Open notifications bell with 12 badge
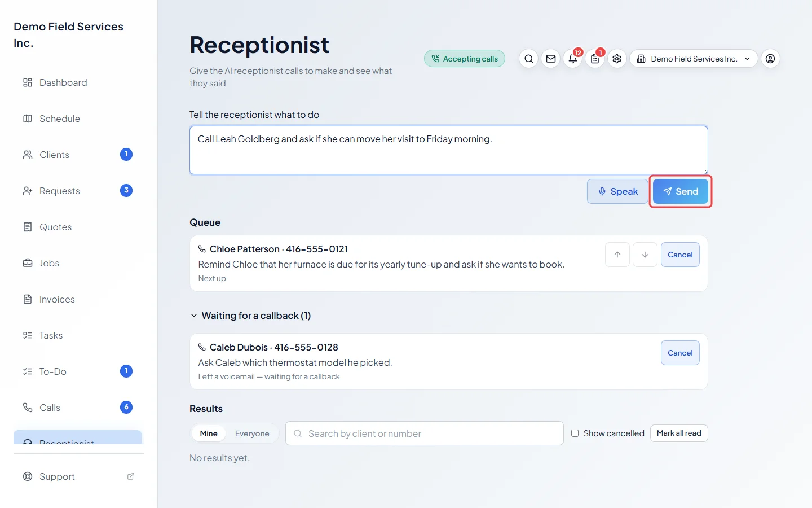This screenshot has width=812, height=508. pos(573,59)
